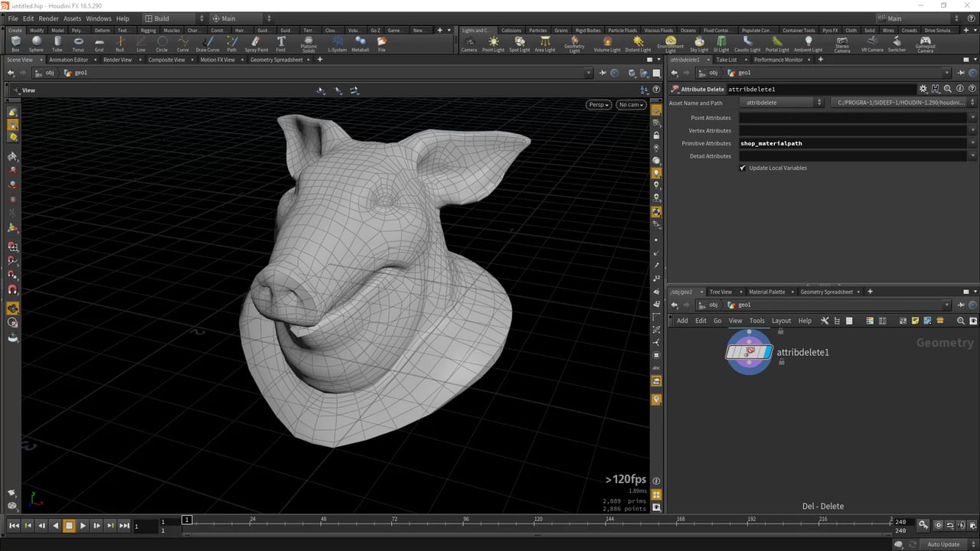Switch to the Geometry Spreadsheet viewport tab

click(276, 60)
